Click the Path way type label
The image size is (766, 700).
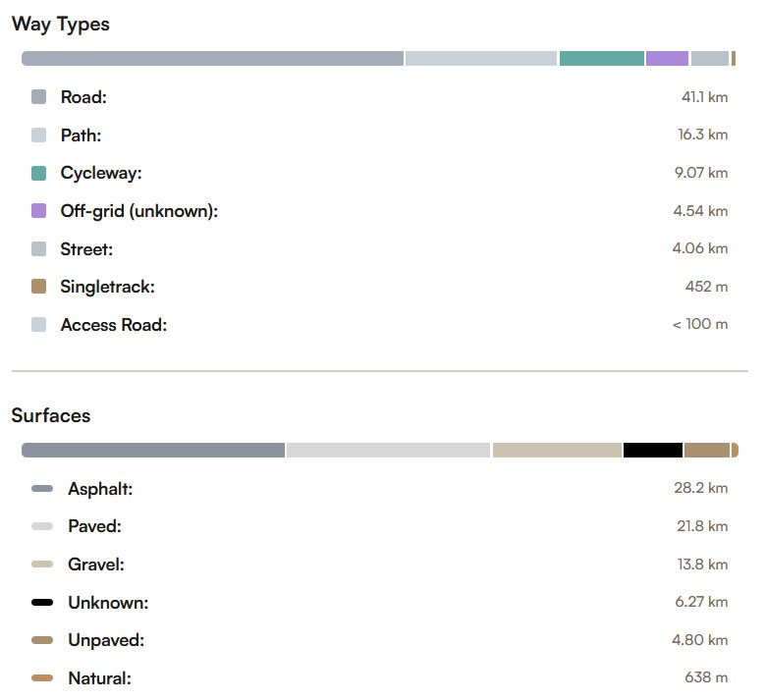[81, 135]
